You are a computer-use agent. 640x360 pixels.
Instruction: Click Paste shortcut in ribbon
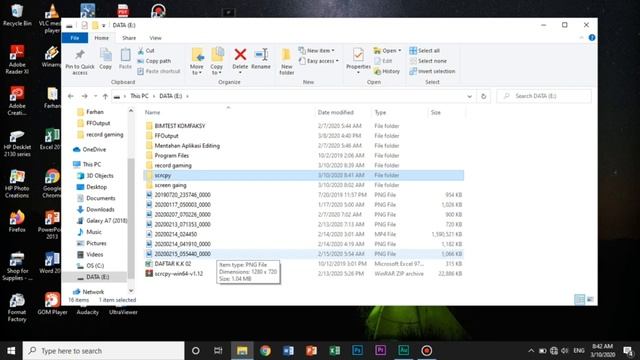159,71
